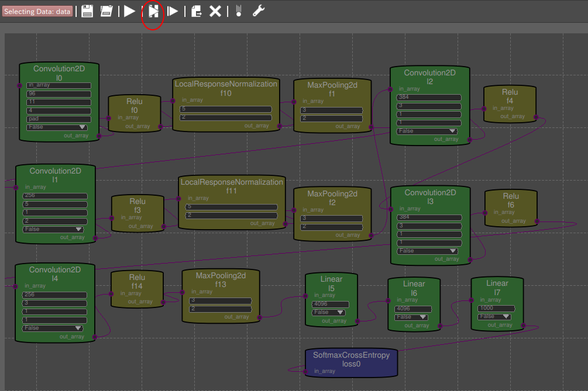Click the 2 field in MaxPooling2d f2

point(332,227)
